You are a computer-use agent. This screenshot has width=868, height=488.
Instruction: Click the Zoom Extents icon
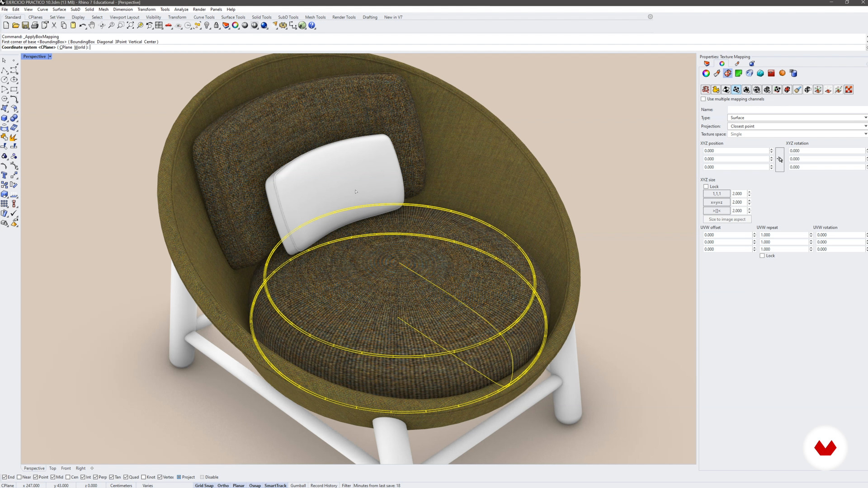[130, 26]
